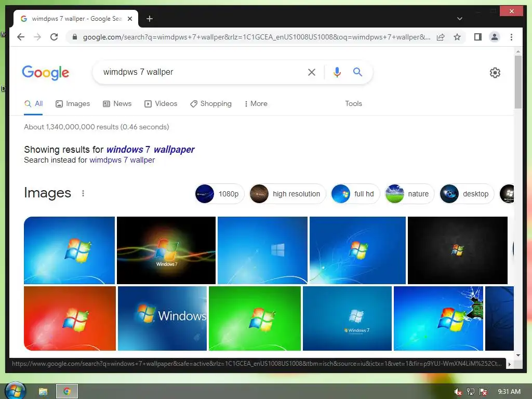532x399 pixels.
Task: Reload the current page
Action: tap(54, 37)
